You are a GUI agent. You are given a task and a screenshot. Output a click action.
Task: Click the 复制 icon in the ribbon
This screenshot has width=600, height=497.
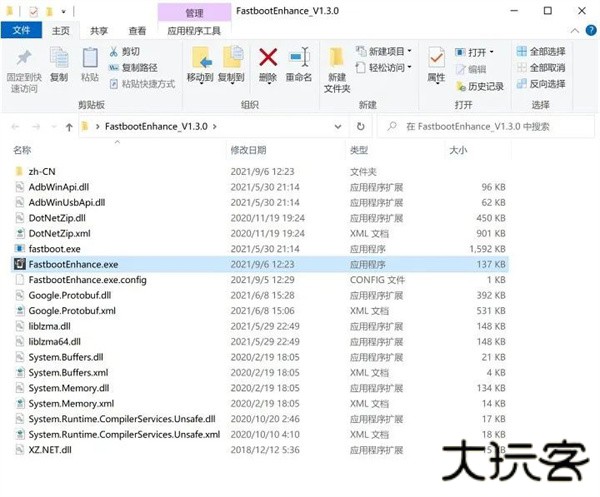(59, 59)
